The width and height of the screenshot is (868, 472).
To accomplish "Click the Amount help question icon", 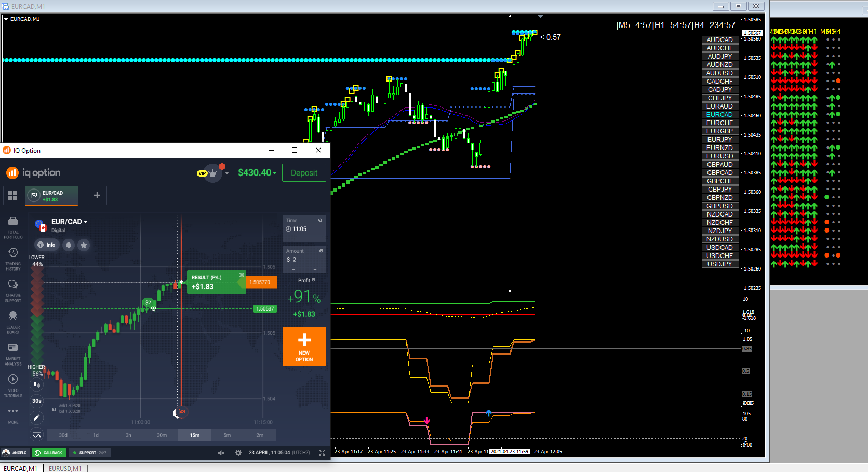I will pyautogui.click(x=321, y=251).
